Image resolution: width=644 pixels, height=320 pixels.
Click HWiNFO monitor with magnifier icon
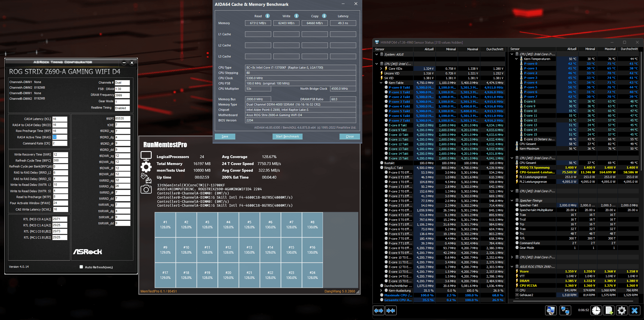pyautogui.click(x=551, y=310)
